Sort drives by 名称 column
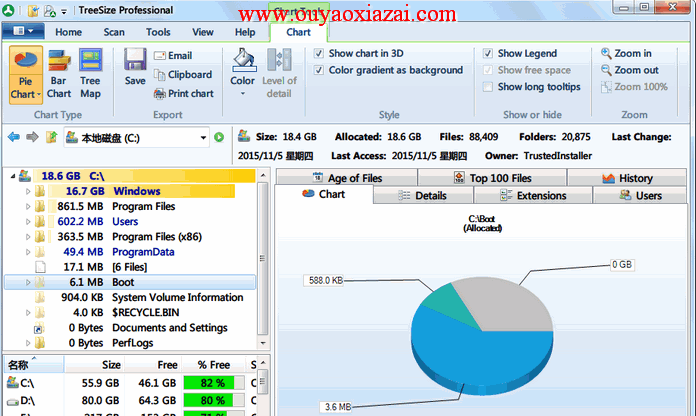Viewport: 696px width, 416px height. 34,365
